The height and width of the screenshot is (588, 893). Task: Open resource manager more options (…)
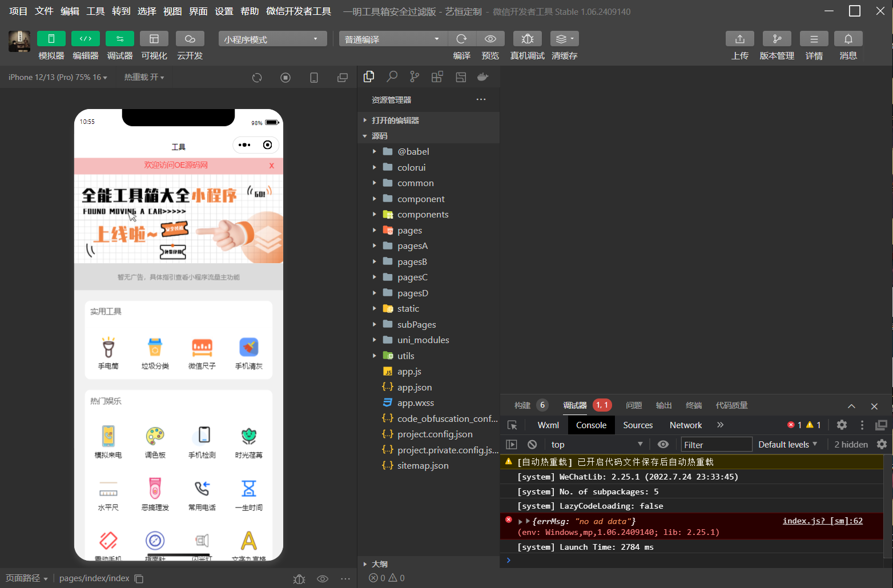[481, 99]
